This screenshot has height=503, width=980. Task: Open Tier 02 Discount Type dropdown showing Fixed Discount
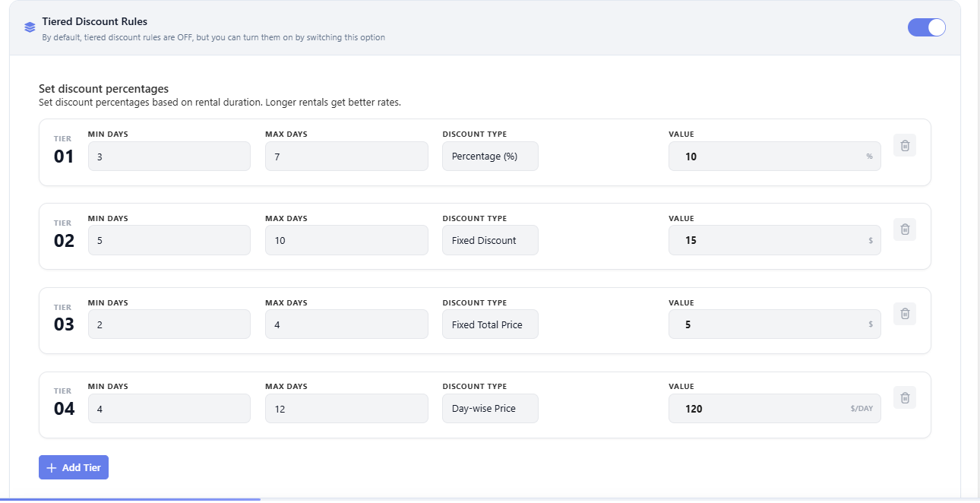coord(490,240)
